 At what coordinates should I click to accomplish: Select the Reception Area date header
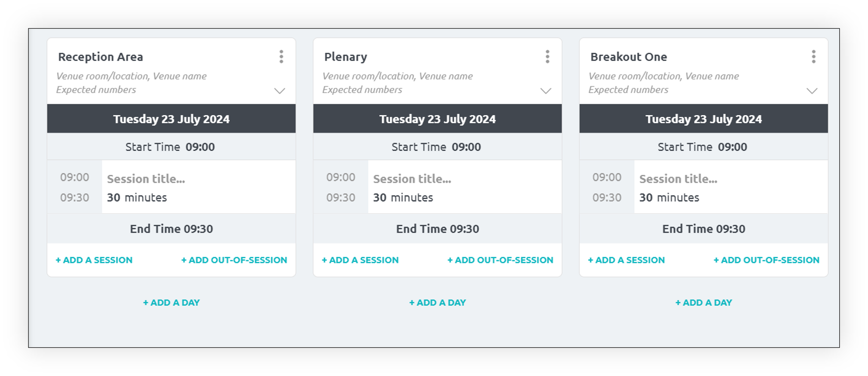click(172, 119)
